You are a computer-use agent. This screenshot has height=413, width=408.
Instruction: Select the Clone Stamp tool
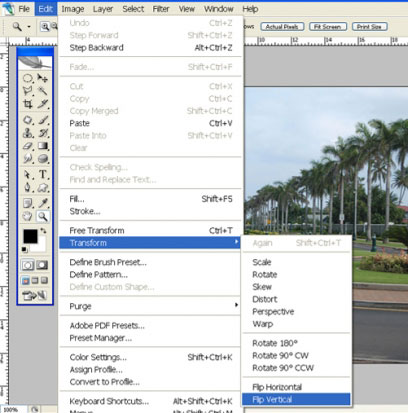28,133
